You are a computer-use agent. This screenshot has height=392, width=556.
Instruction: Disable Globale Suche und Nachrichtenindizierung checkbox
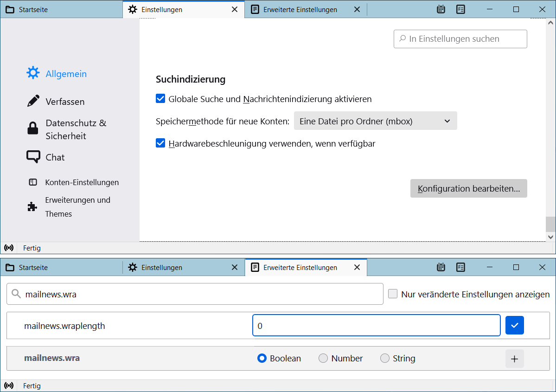pyautogui.click(x=160, y=99)
